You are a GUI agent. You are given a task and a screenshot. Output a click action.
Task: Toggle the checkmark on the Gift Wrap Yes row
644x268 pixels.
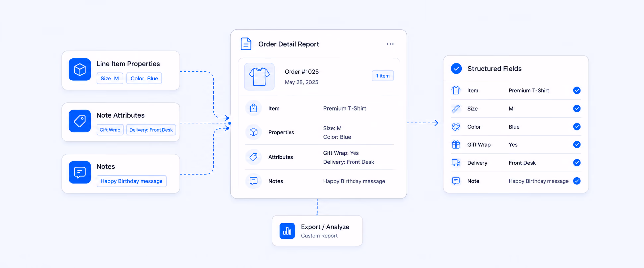pyautogui.click(x=577, y=144)
